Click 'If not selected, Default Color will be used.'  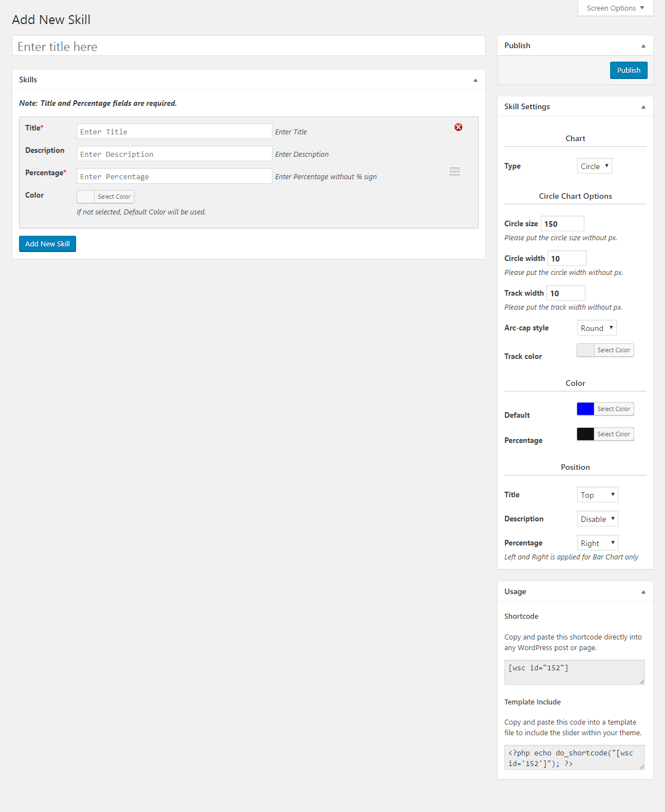click(x=141, y=212)
